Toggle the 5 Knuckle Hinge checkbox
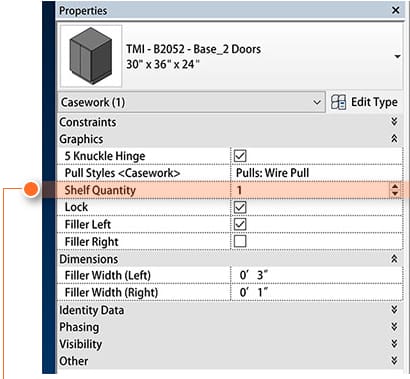The image size is (410, 379). click(x=240, y=156)
